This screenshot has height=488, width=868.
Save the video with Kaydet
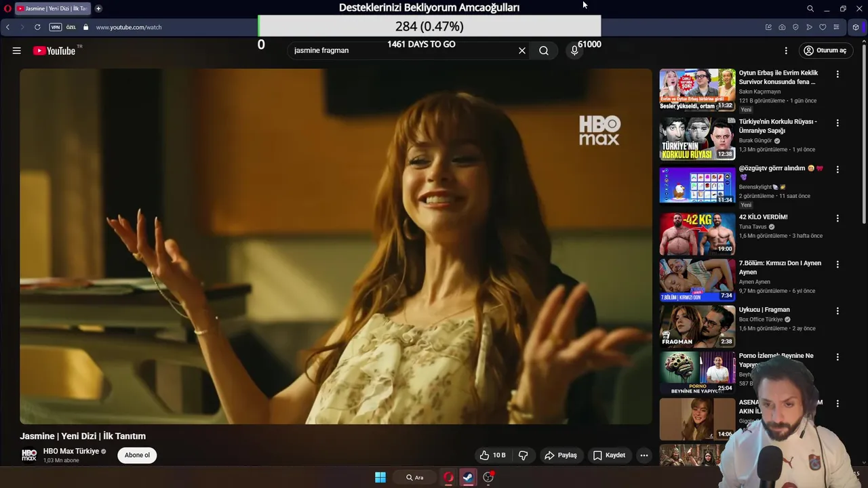[x=609, y=455]
